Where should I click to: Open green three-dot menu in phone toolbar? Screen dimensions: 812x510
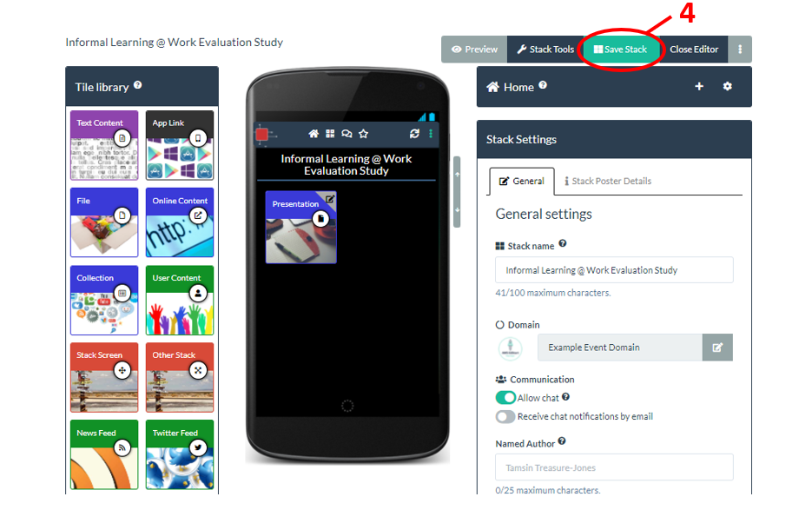coord(431,134)
